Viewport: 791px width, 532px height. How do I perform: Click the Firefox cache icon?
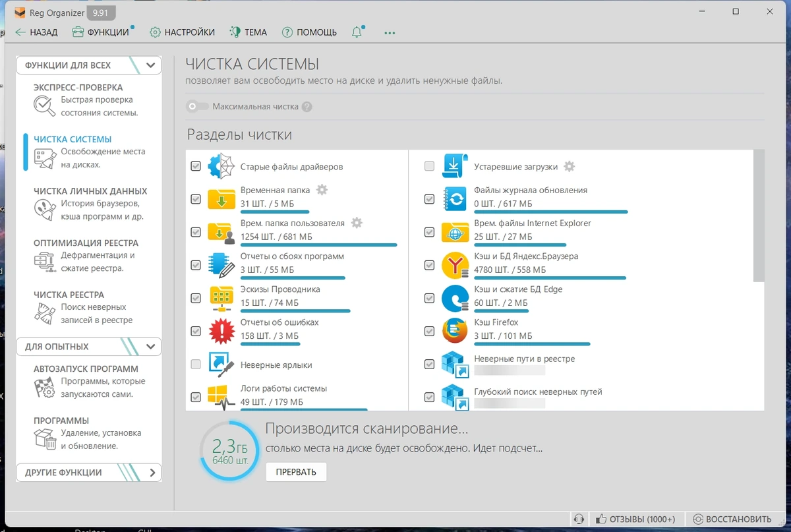455,330
